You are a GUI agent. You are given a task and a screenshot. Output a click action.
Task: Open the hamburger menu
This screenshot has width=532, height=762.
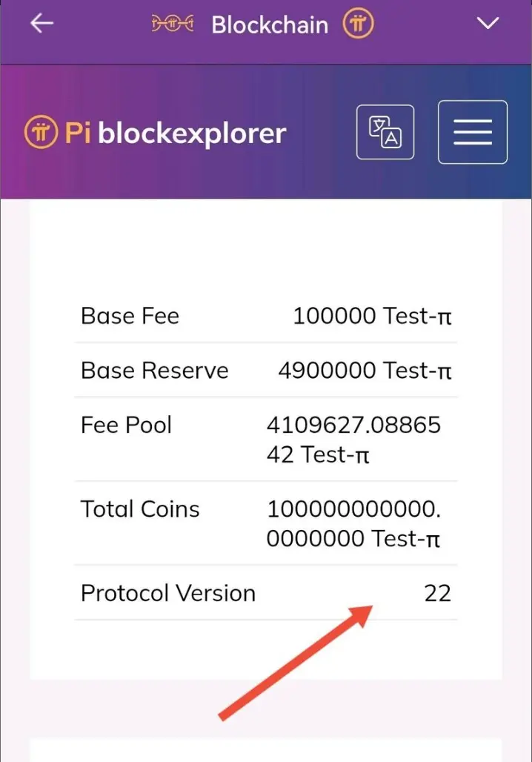tap(473, 132)
